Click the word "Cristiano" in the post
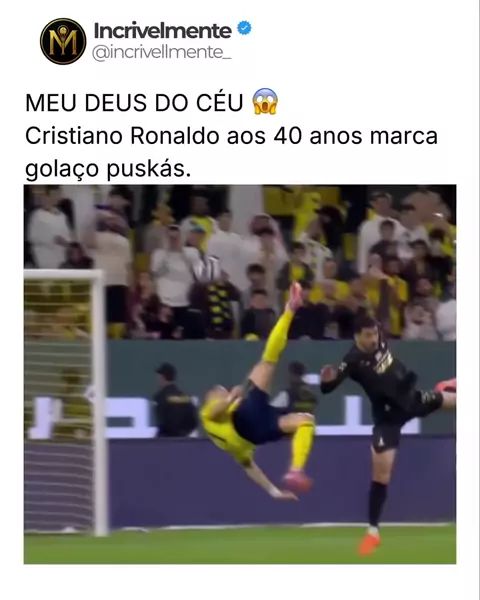The width and height of the screenshot is (480, 600). 74,136
